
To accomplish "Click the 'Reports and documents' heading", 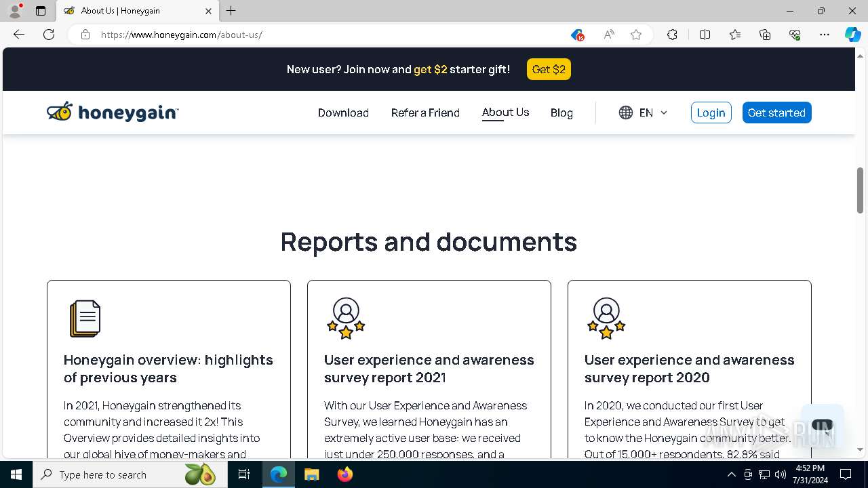I will point(429,242).
